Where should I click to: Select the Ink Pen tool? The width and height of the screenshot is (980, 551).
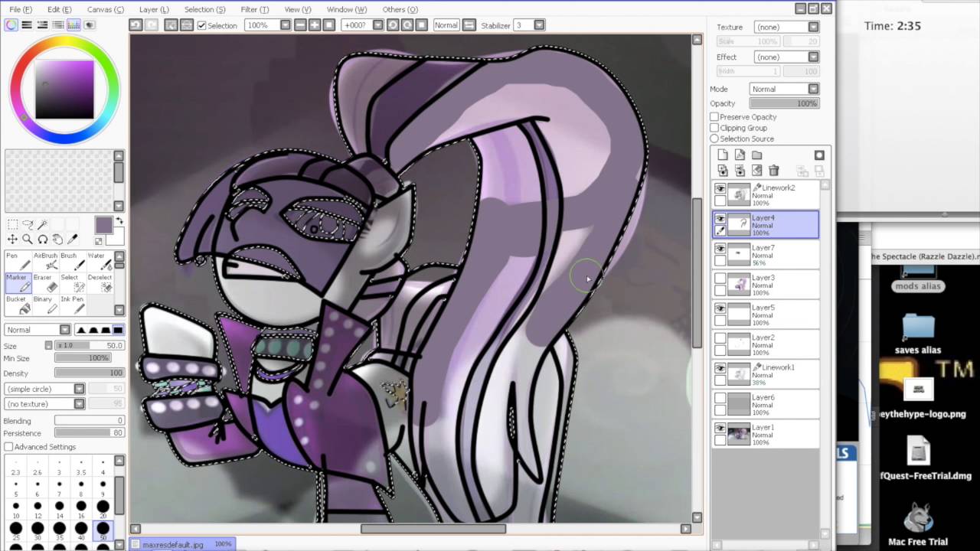72,305
